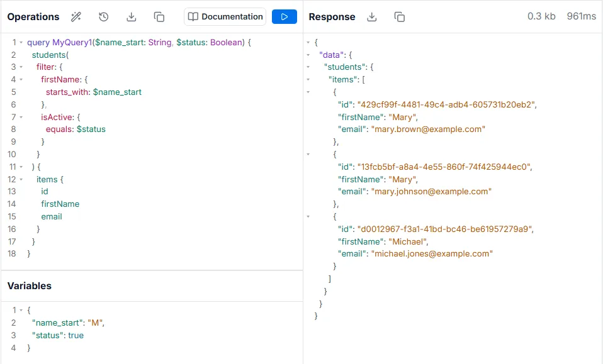This screenshot has height=364, width=603.
Task: Fold the filter block at line 3
Action: point(21,67)
